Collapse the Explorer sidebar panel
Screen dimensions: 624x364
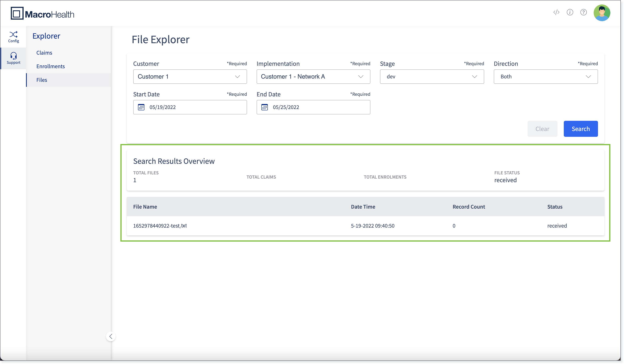pos(111,336)
